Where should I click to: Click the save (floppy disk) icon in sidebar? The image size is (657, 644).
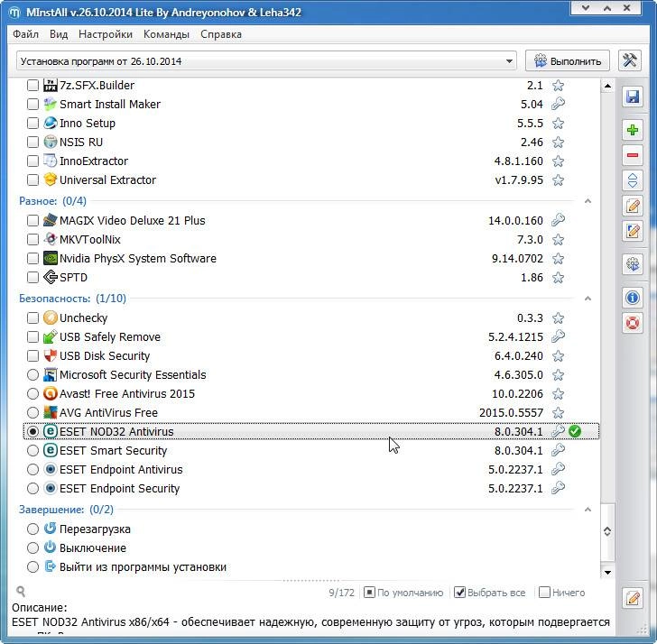(x=633, y=97)
